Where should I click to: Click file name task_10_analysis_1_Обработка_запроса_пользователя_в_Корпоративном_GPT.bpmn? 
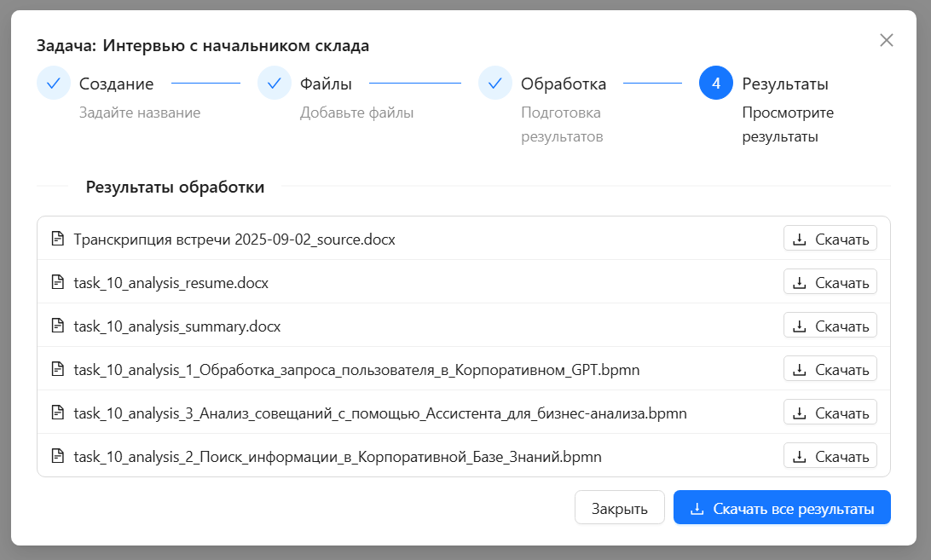tap(357, 369)
